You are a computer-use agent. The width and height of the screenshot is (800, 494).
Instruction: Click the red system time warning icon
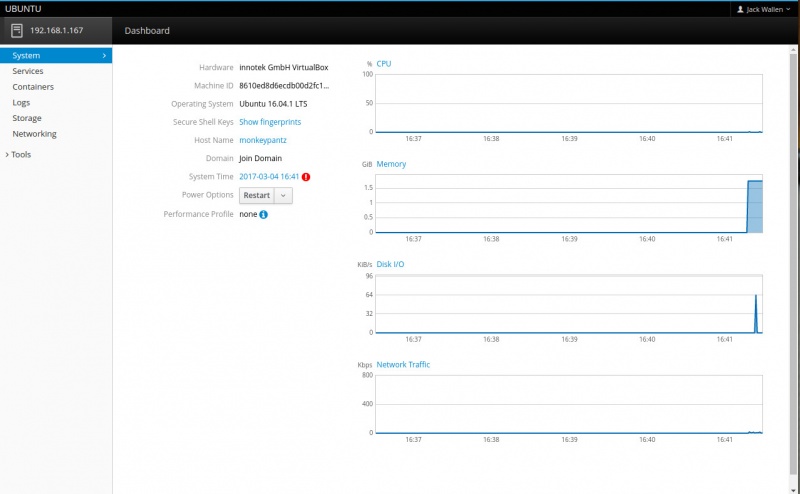point(306,177)
